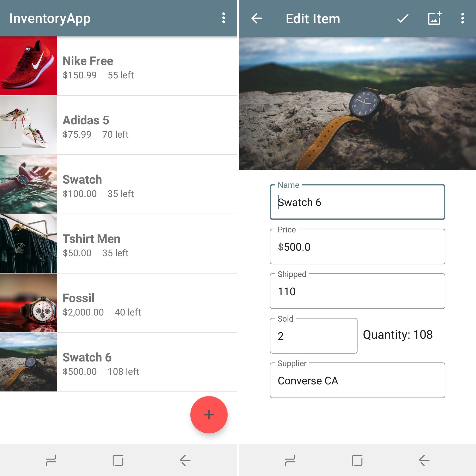Save item with the checkmark icon

[403, 18]
